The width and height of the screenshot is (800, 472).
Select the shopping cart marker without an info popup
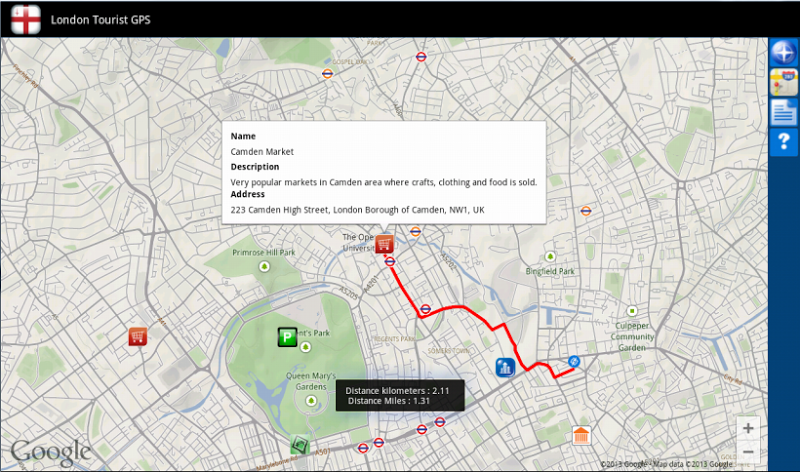(138, 337)
